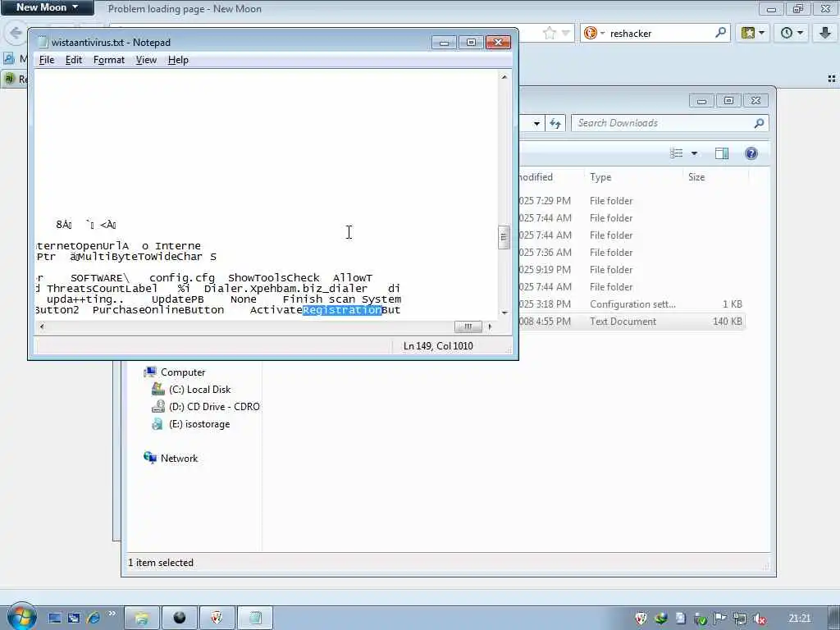840x630 pixels.
Task: Click the Notepad vertical scrollbar thumb
Action: [504, 237]
